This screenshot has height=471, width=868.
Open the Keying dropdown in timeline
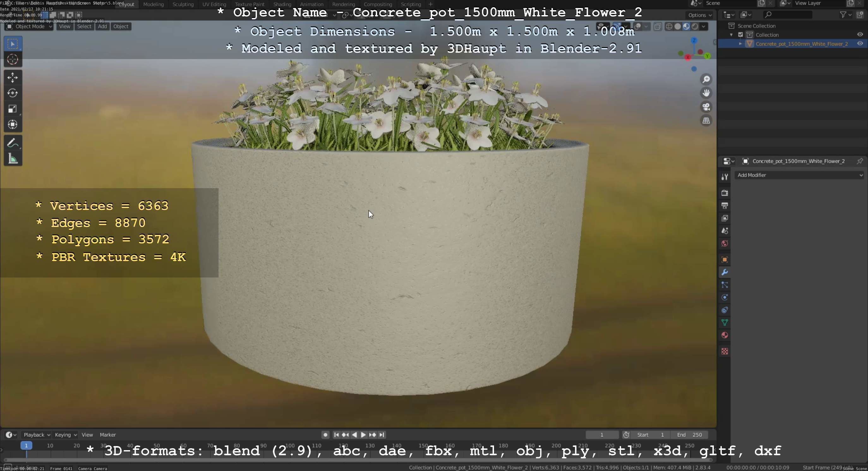66,435
